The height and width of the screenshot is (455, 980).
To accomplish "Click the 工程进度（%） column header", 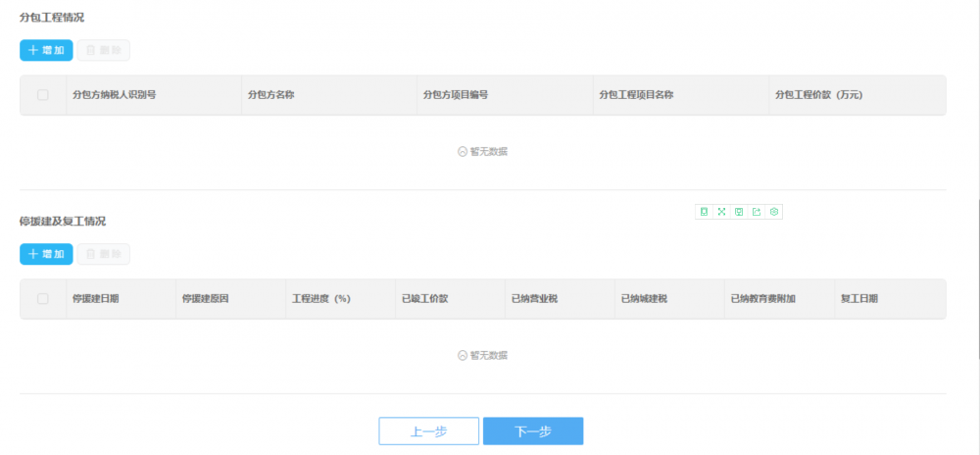I will pos(321,298).
